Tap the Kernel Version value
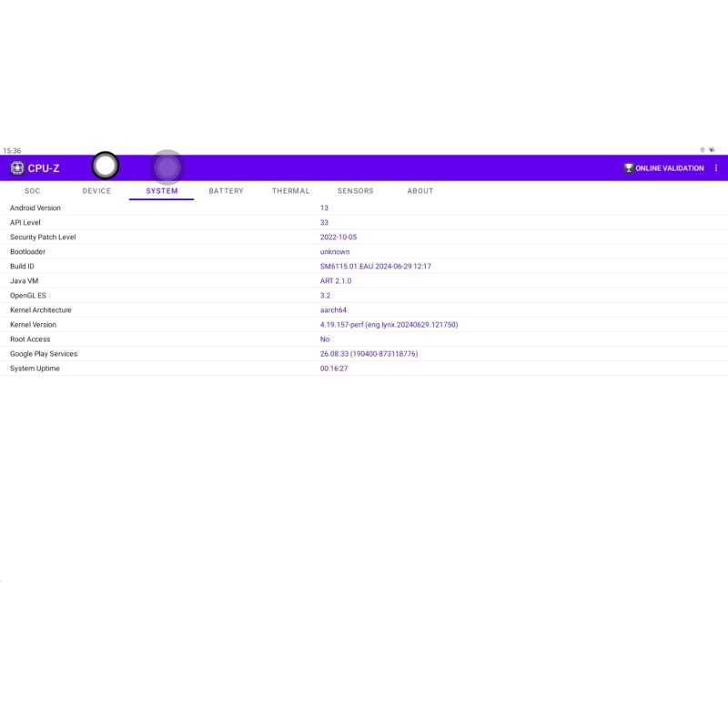 coord(389,325)
